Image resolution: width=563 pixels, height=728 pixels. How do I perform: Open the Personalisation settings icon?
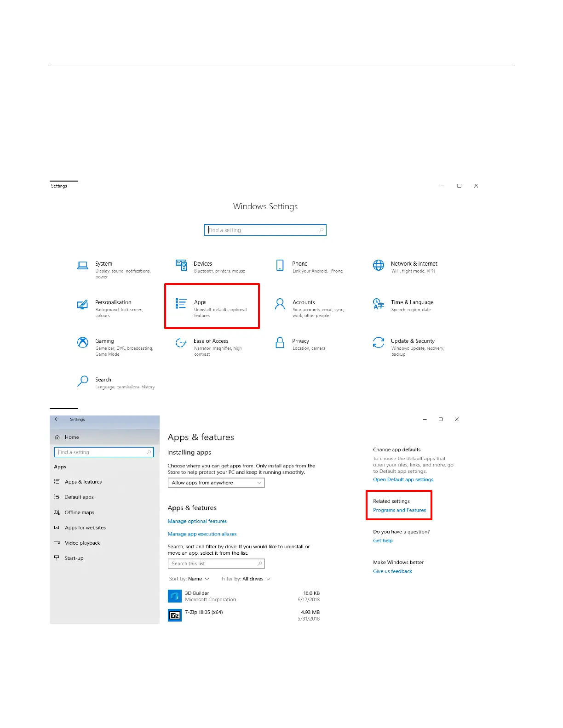pyautogui.click(x=83, y=304)
